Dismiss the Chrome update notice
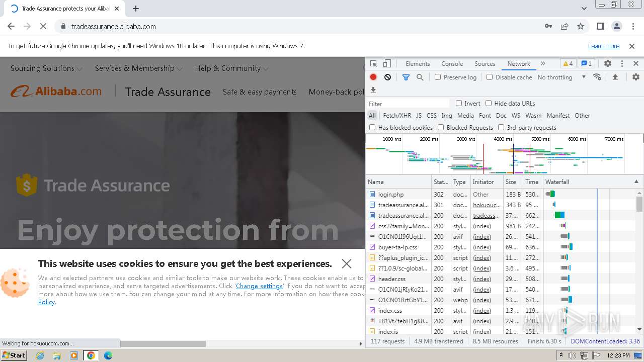644x362 pixels. point(632,46)
